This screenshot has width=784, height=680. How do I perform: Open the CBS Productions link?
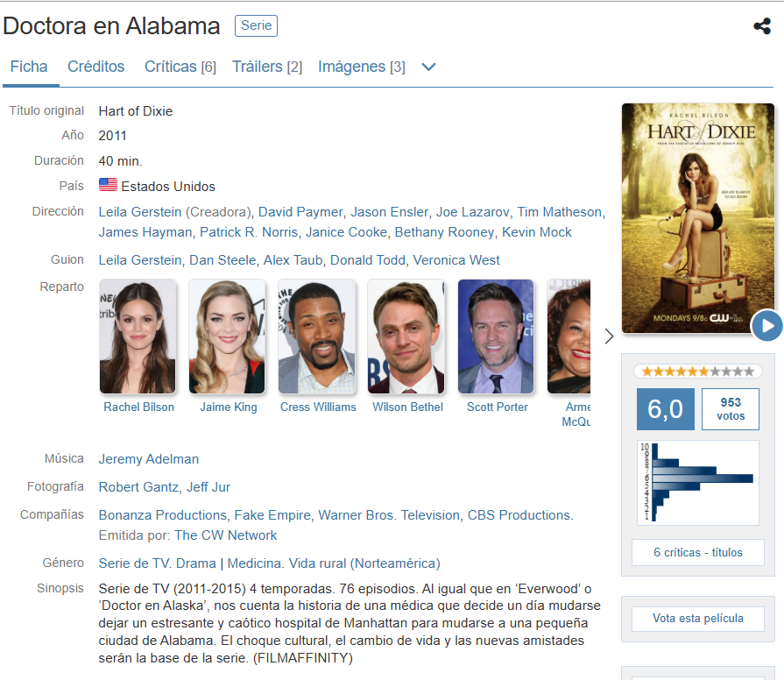point(519,515)
